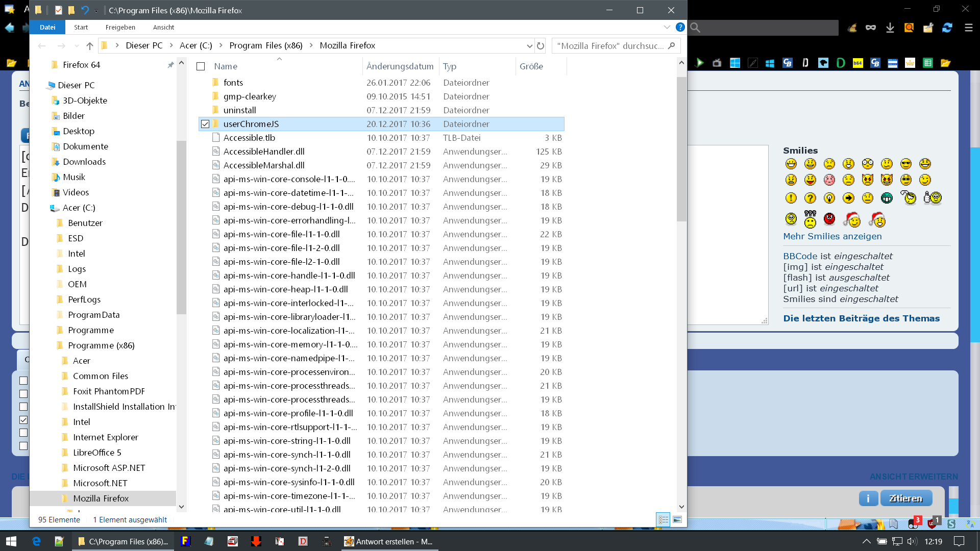Open the Ansicht ribbon tab
This screenshot has width=980, height=551.
click(163, 28)
